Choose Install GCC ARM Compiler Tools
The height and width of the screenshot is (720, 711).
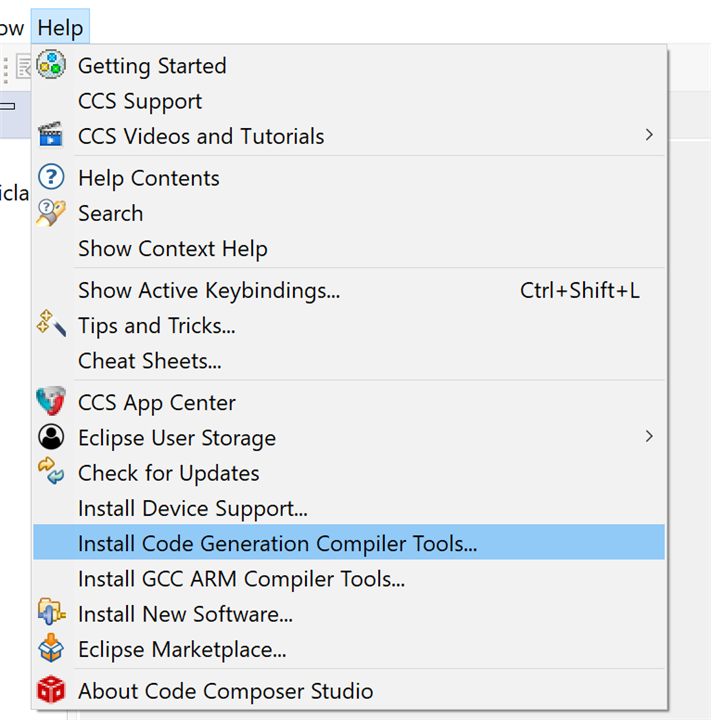click(x=349, y=579)
